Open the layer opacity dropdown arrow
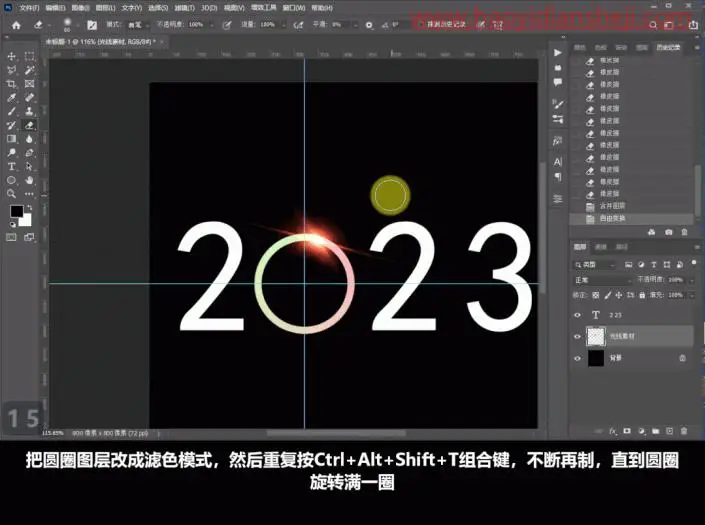 click(692, 280)
